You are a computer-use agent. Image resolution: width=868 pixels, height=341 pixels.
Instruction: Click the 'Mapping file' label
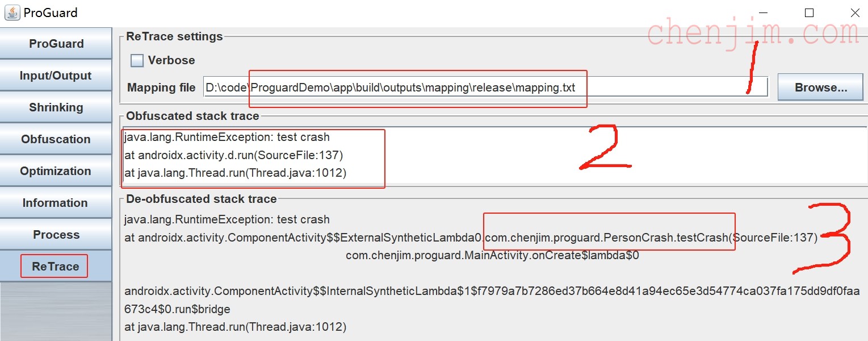coord(161,88)
